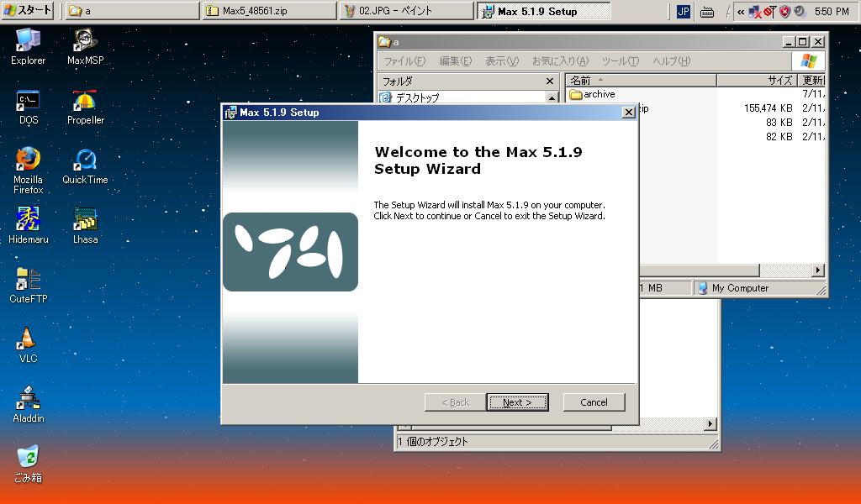This screenshot has height=504, width=861.
Task: Switch to Max5_48561.zip taskbar button
Action: point(269,11)
